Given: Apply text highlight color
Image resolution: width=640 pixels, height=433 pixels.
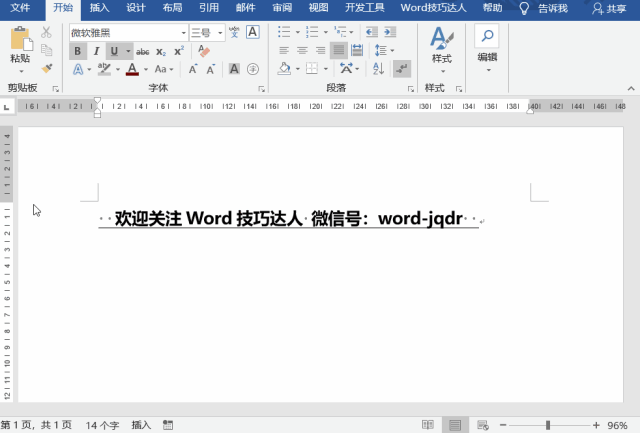Looking at the screenshot, I should [104, 69].
